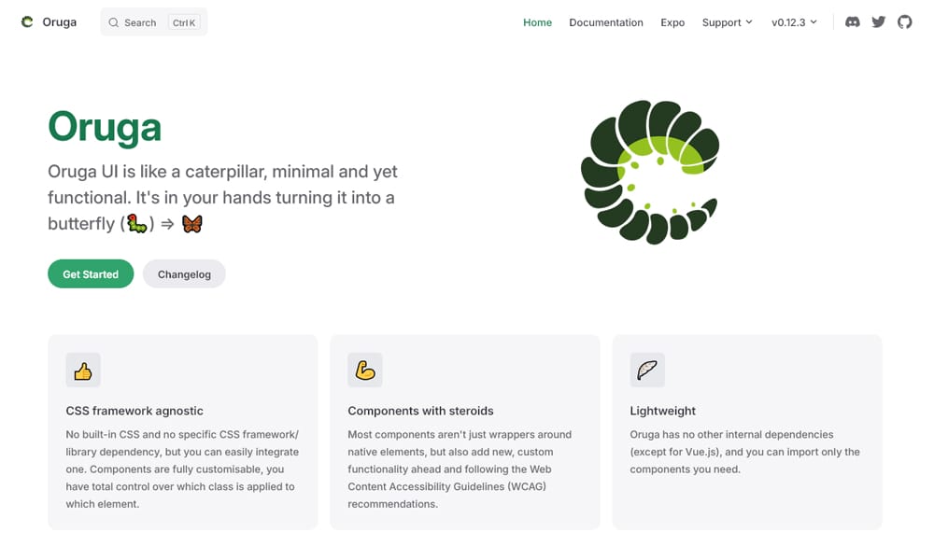Image resolution: width=934 pixels, height=560 pixels.
Task: Click the large caterpillar illustration
Action: pyautogui.click(x=651, y=172)
